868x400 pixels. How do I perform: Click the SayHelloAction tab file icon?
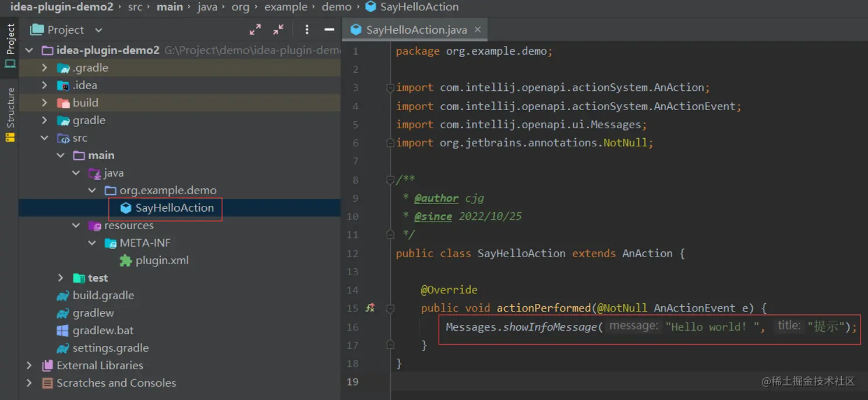(x=356, y=30)
